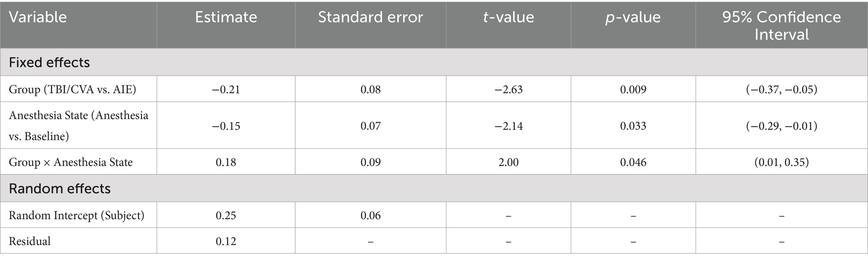
Task: Select the t-value −2.14
Action: coord(508,126)
